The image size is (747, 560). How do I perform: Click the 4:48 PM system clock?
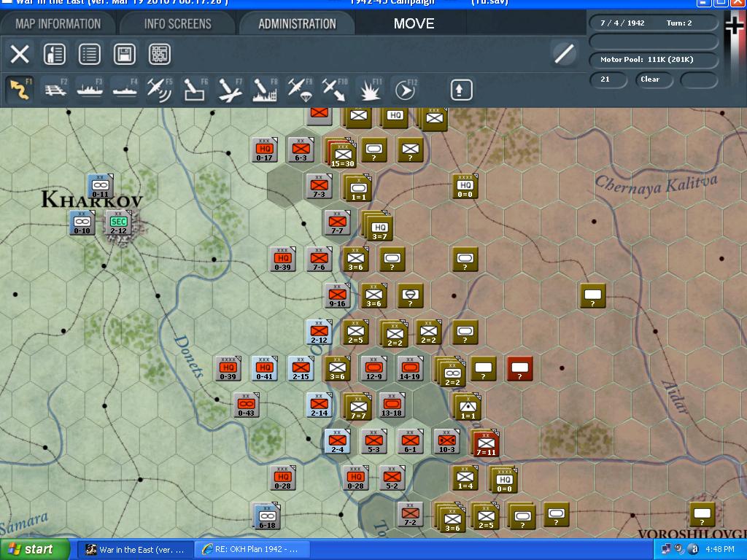point(720,550)
